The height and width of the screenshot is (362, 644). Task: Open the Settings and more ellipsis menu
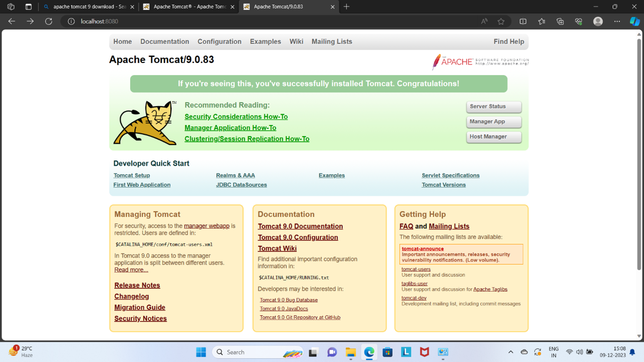[x=617, y=21]
